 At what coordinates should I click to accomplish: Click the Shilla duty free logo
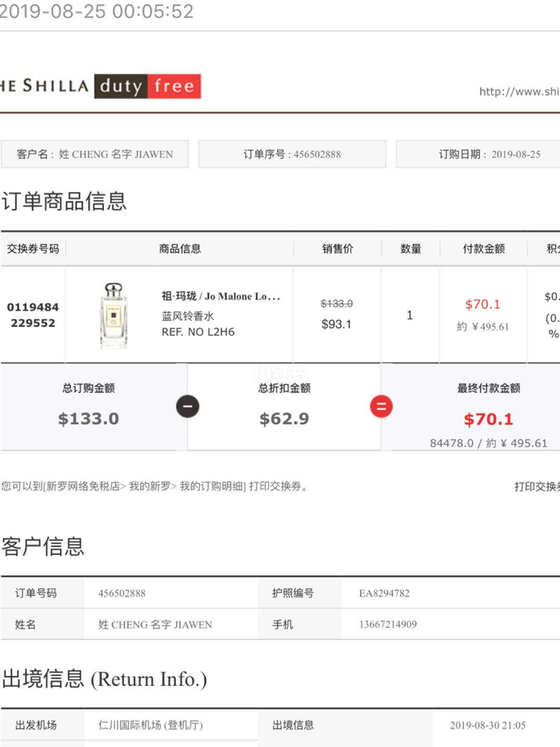tap(101, 86)
